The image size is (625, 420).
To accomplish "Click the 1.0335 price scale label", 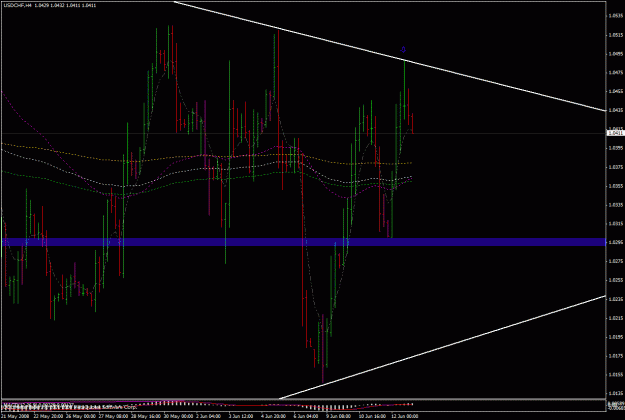I will point(615,205).
